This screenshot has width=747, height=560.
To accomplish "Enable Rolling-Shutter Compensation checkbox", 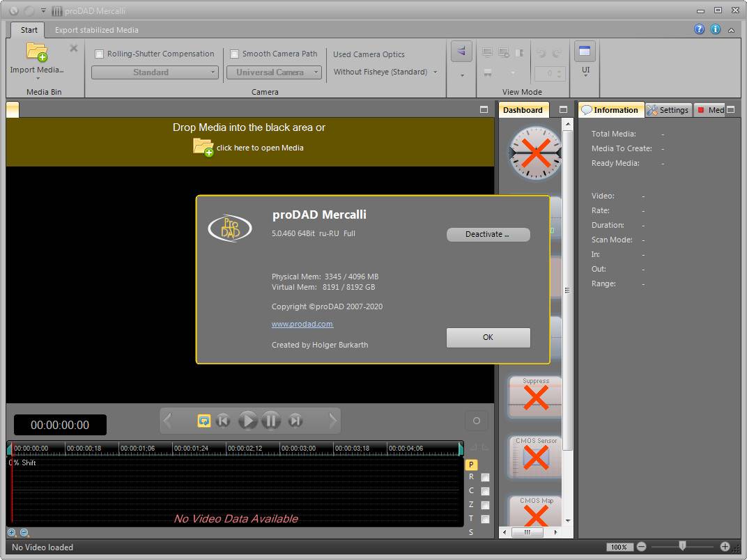I will click(99, 54).
